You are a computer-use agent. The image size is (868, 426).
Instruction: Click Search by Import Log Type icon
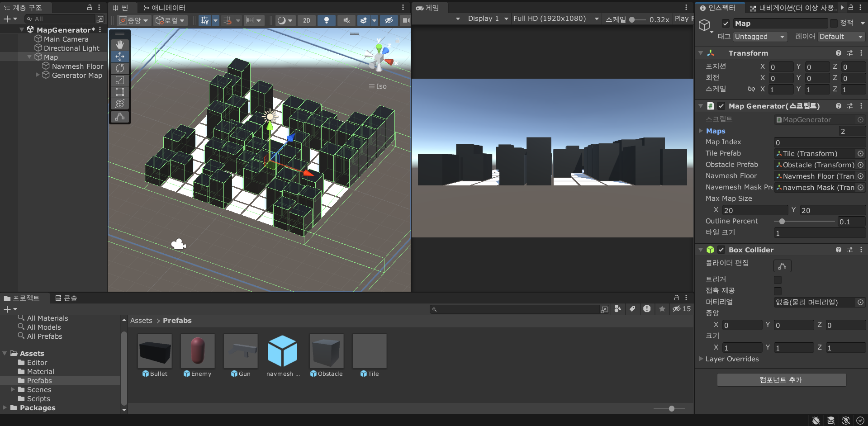[647, 309]
